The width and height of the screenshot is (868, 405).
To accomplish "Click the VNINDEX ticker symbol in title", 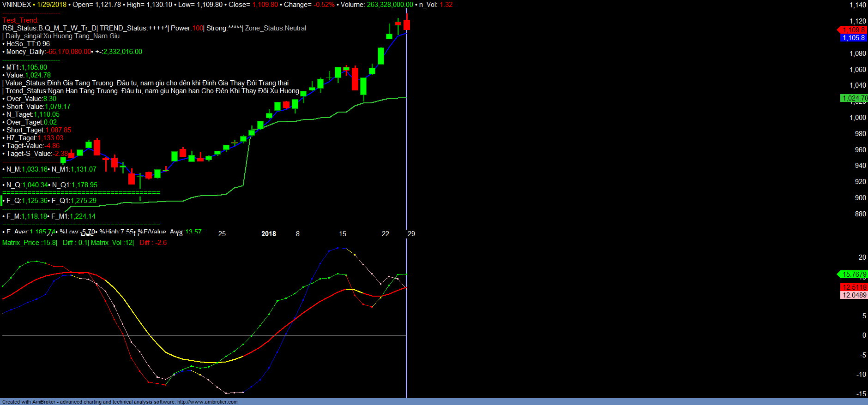I will (17, 5).
